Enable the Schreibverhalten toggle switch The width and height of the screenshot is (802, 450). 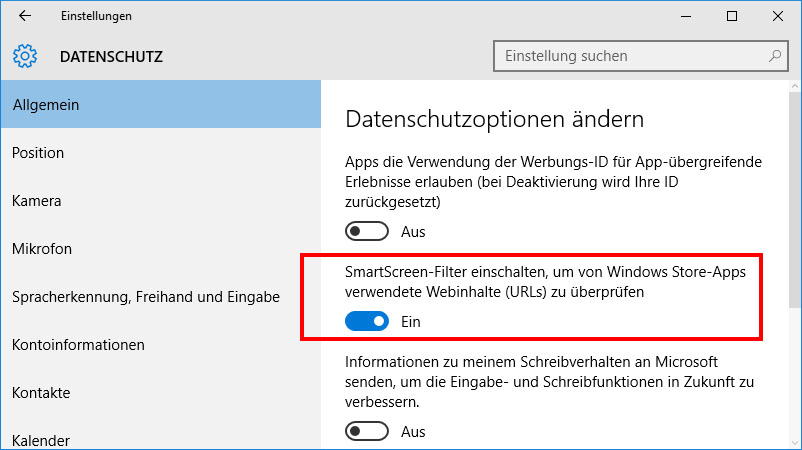(367, 431)
